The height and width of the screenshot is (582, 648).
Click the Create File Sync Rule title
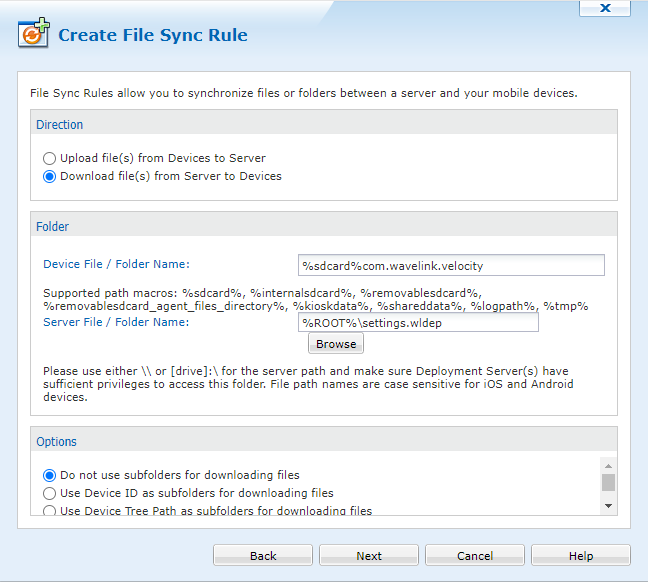point(153,35)
